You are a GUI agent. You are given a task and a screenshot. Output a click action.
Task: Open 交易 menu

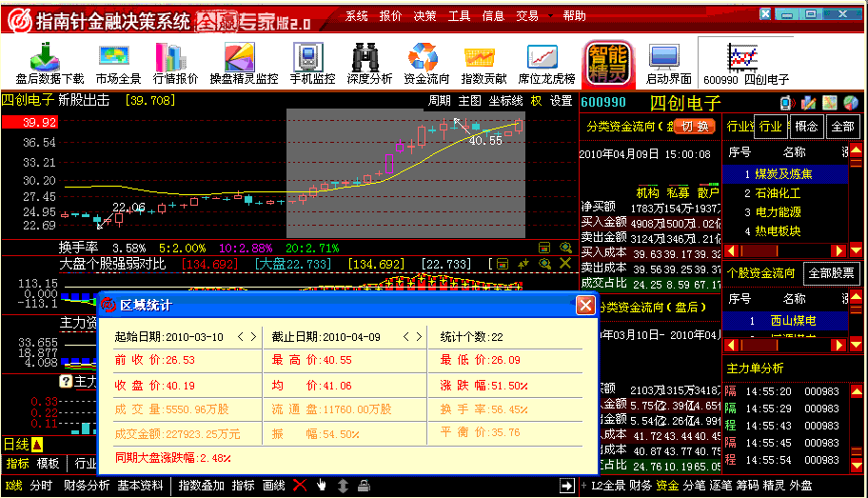(x=527, y=16)
